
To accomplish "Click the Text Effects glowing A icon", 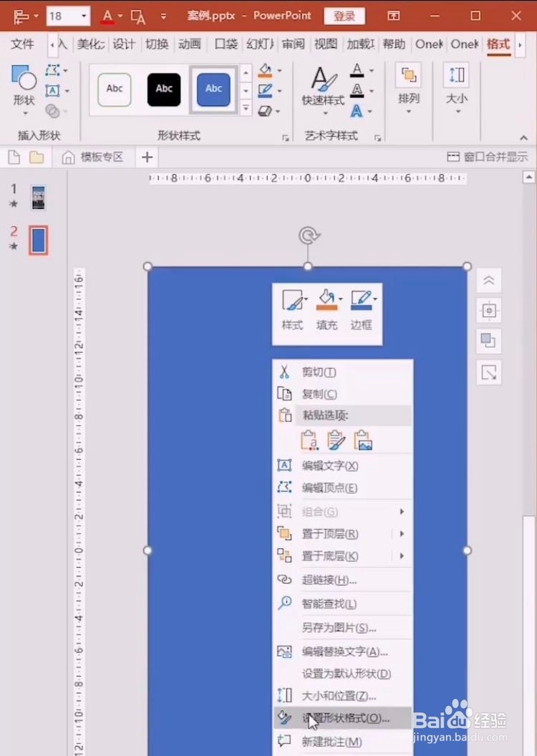I will click(357, 112).
